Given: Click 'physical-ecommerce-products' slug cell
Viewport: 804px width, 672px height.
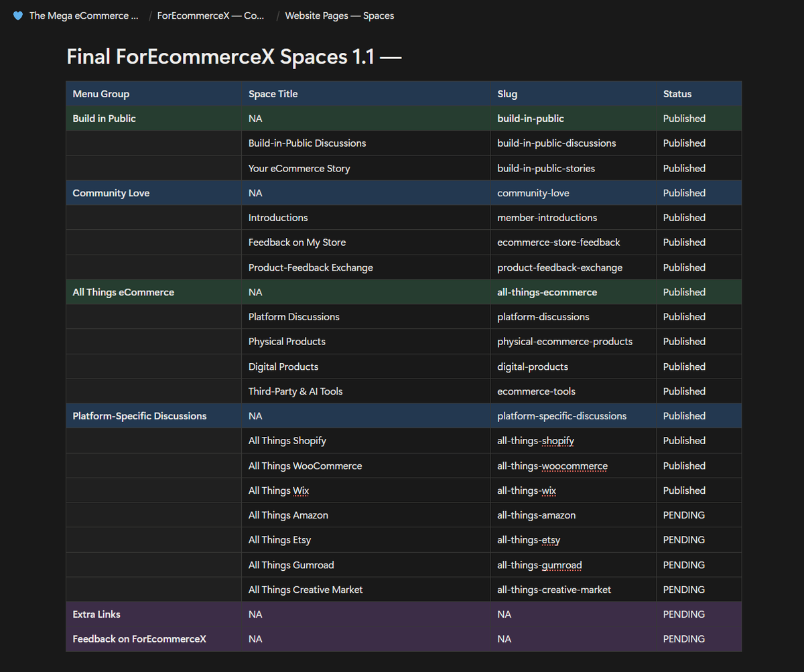Looking at the screenshot, I should click(574, 342).
